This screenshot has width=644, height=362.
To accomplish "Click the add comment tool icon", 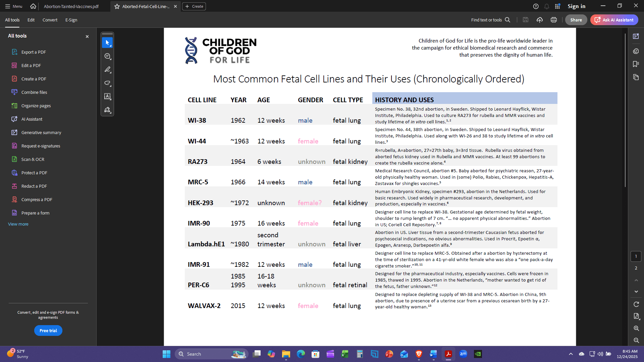I will [107, 56].
